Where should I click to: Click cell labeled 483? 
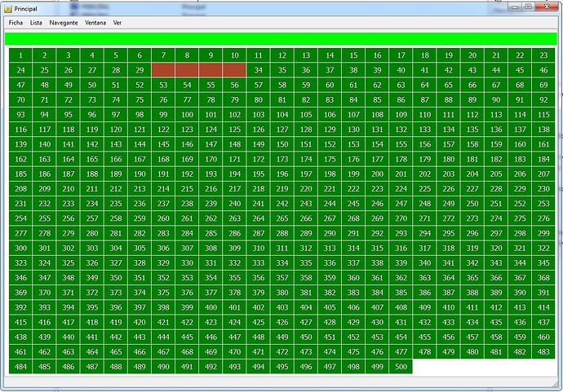[x=543, y=352]
